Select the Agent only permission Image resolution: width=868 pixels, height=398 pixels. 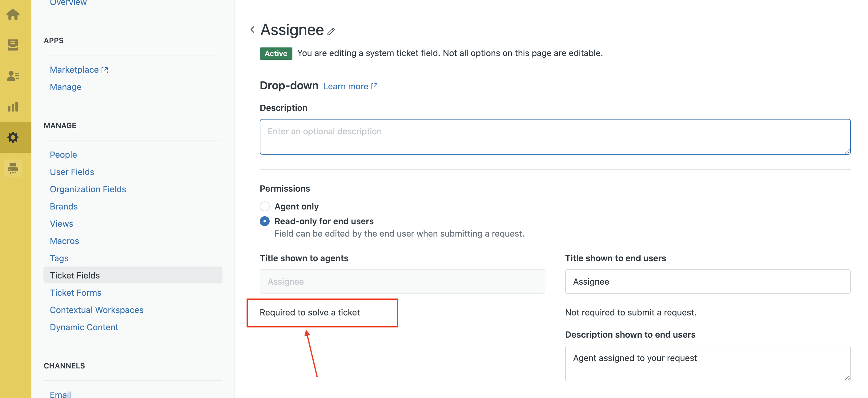[265, 206]
